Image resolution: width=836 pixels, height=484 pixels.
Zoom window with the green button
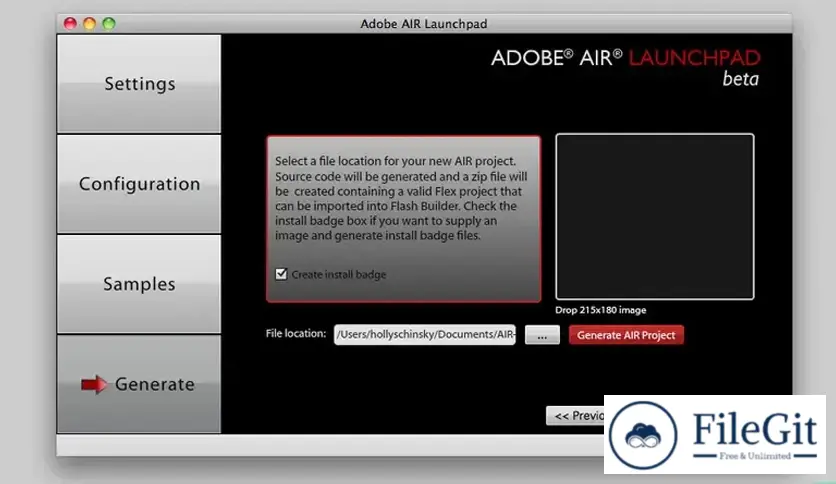109,23
